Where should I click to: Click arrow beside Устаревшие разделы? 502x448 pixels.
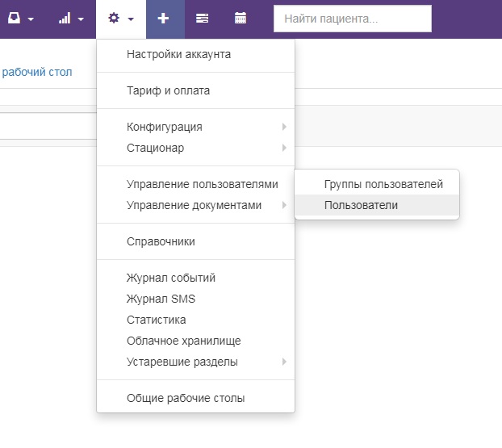click(284, 362)
